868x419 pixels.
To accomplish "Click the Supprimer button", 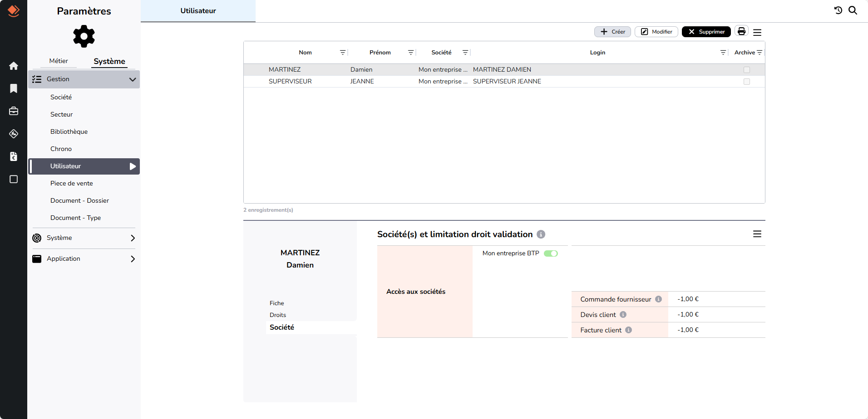I will pyautogui.click(x=706, y=32).
